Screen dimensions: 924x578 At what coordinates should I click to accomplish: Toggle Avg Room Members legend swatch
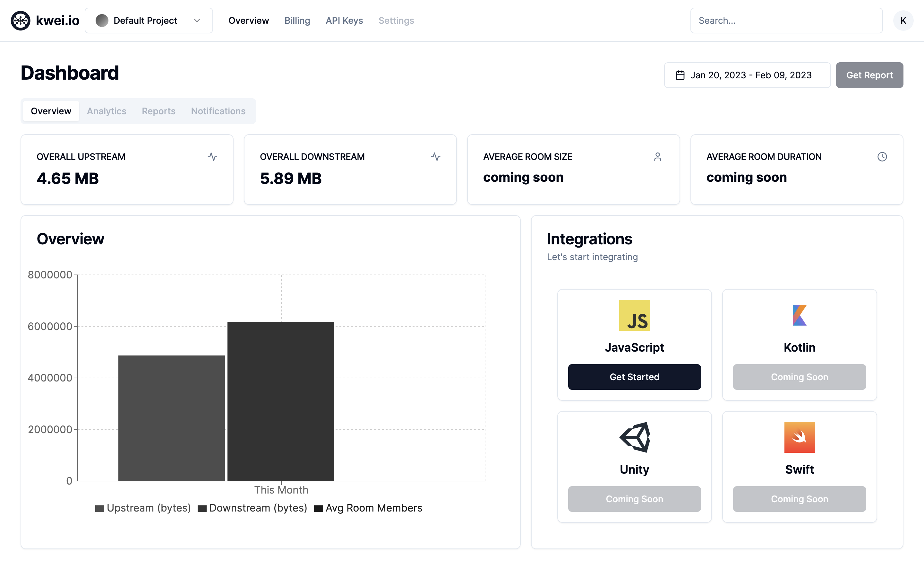tap(319, 508)
